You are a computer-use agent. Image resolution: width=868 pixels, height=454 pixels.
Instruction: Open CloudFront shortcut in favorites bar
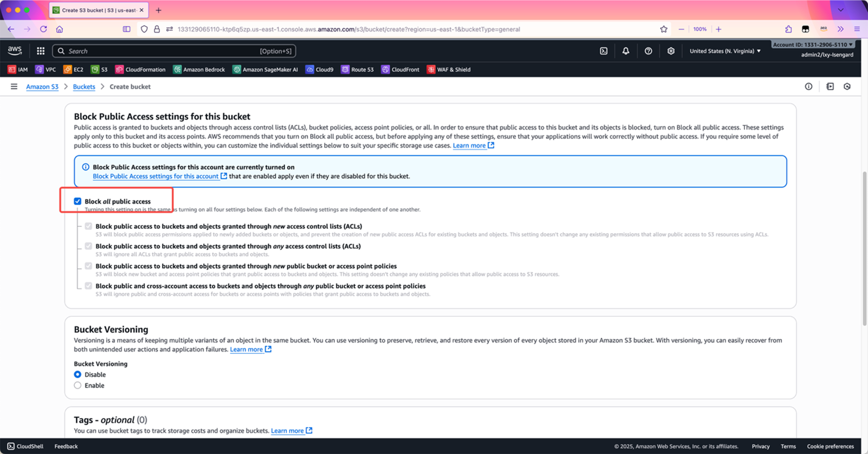(400, 69)
